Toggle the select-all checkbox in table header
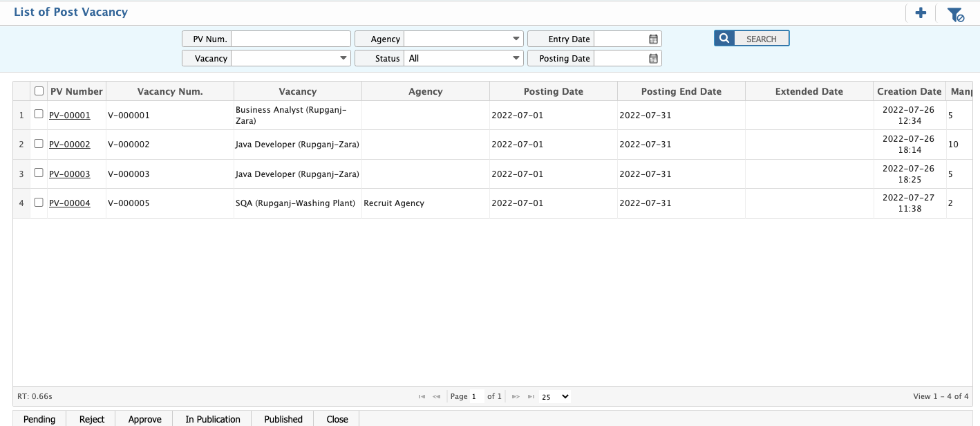The image size is (980, 426). click(x=39, y=91)
